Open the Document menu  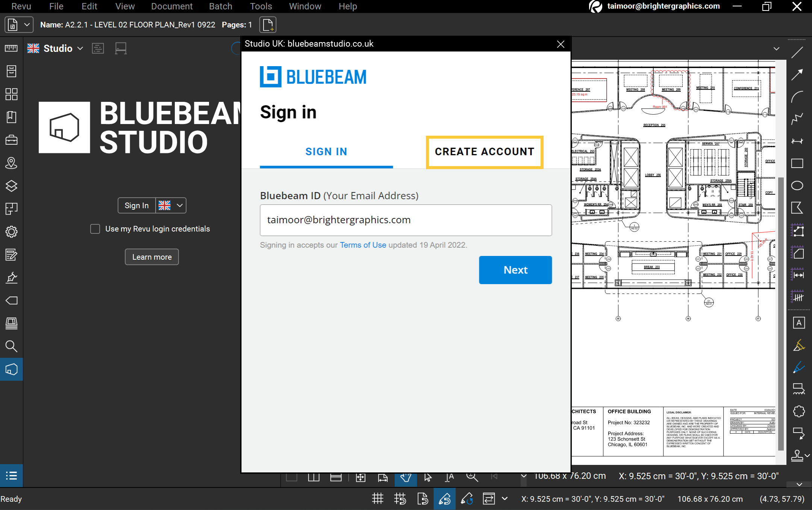click(x=172, y=6)
